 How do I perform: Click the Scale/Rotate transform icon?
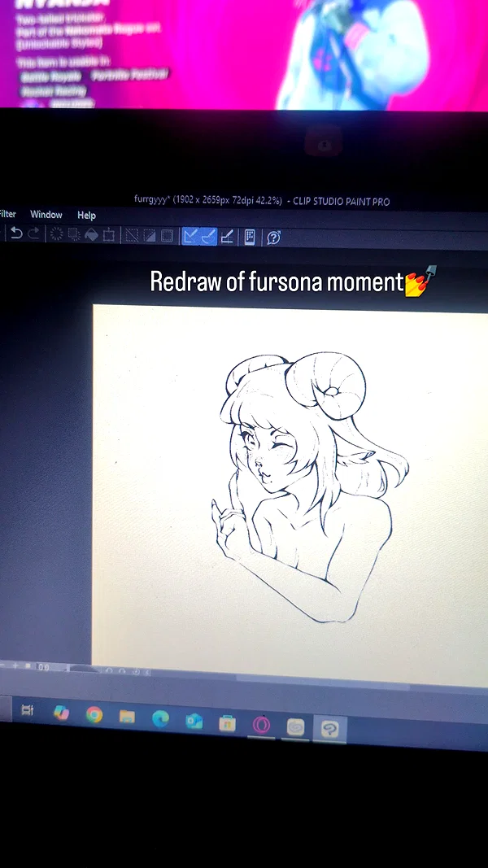(109, 236)
